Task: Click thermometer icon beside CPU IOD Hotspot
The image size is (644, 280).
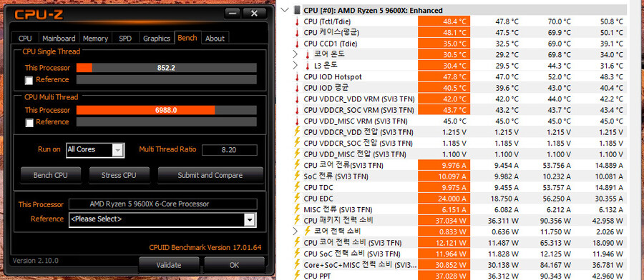Action: click(298, 76)
